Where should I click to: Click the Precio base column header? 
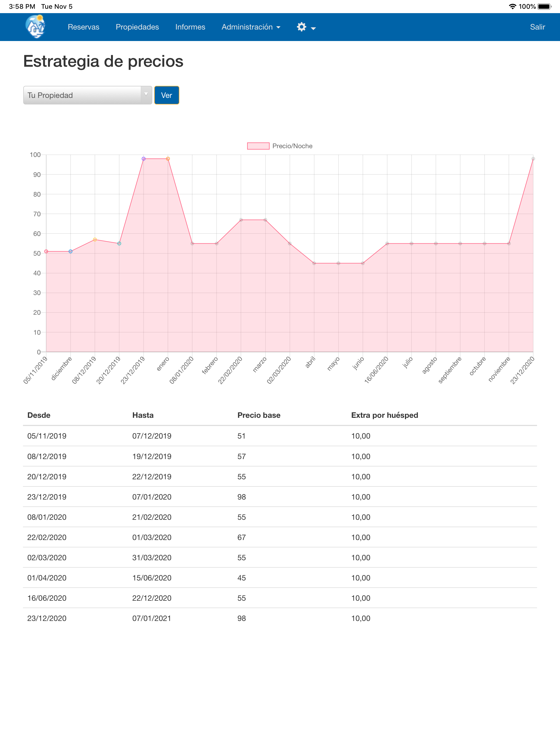[259, 415]
